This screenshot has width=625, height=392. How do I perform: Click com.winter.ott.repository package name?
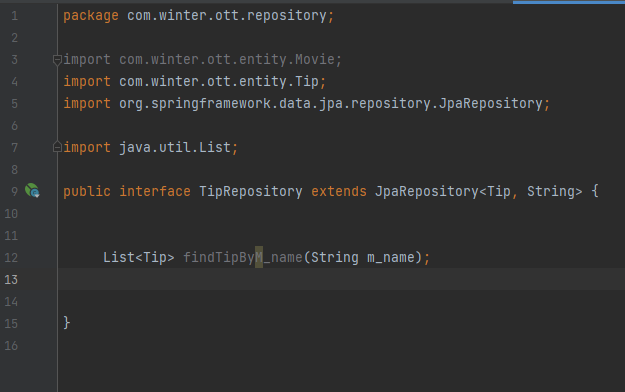[227, 16]
